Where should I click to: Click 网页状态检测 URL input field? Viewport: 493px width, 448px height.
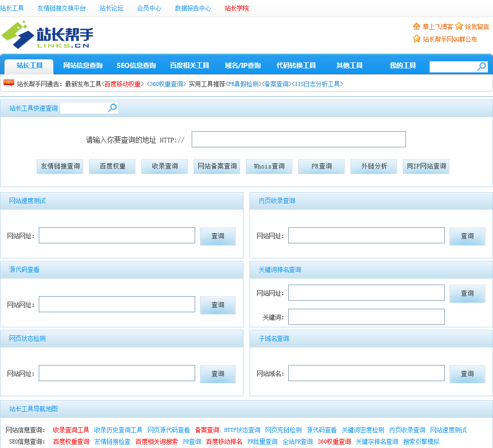coord(117,373)
